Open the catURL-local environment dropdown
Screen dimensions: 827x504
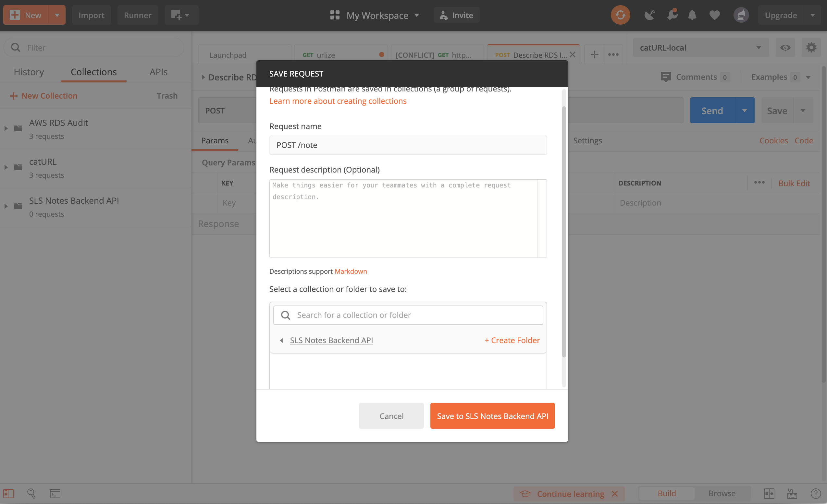point(700,48)
